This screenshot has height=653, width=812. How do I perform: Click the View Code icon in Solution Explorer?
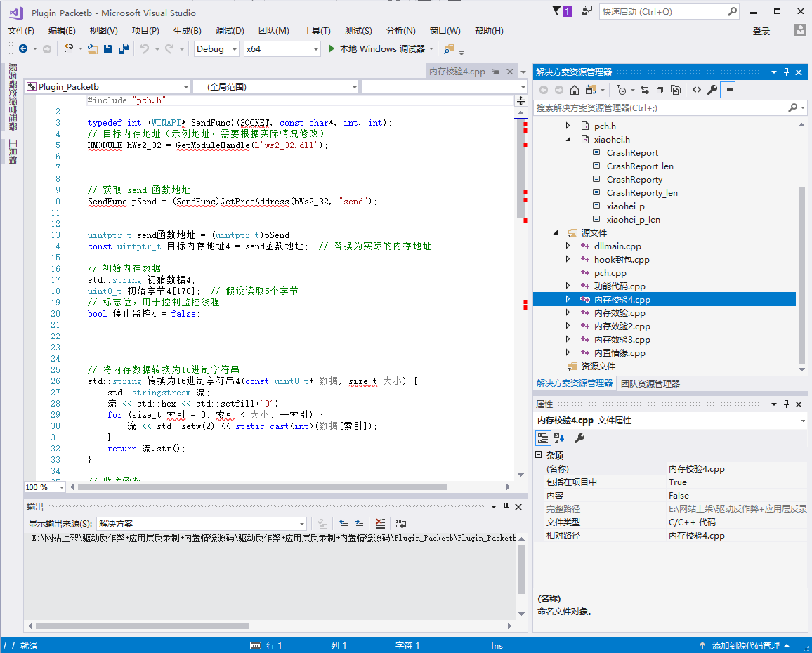[x=696, y=90]
